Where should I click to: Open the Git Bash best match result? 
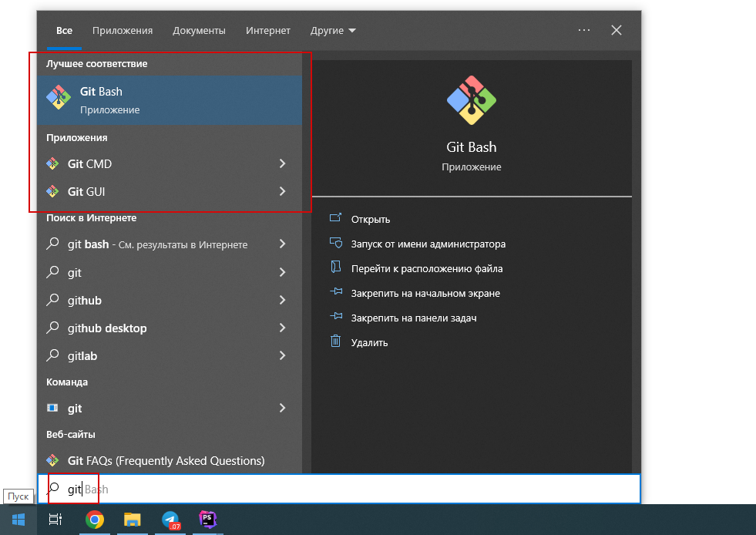tap(170, 100)
